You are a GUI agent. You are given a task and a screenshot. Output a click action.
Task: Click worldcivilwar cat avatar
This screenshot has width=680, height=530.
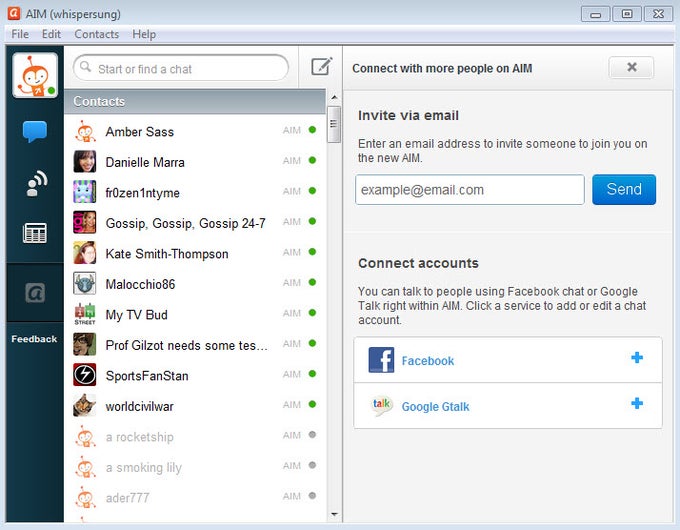point(85,406)
